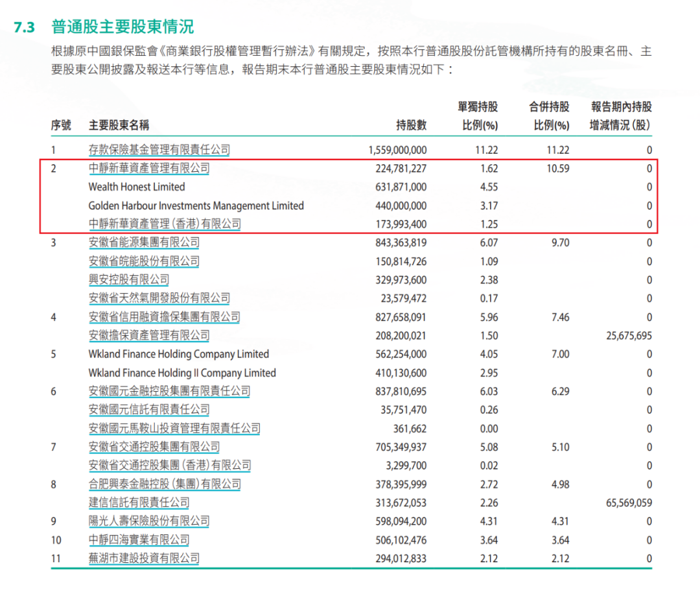The width and height of the screenshot is (700, 594).
Task: Open 安徽省交通控股集團(香港)有限公司 link
Action: 170,466
